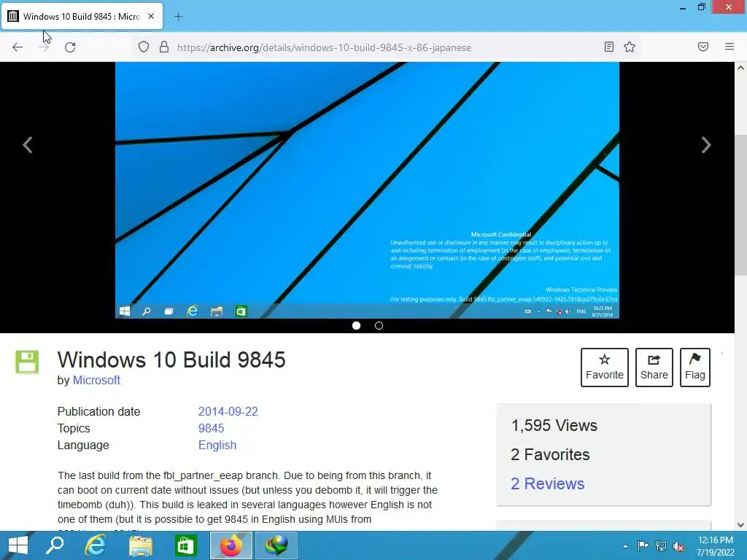Open the tracking protection shield icon
This screenshot has width=747, height=560.
[144, 47]
